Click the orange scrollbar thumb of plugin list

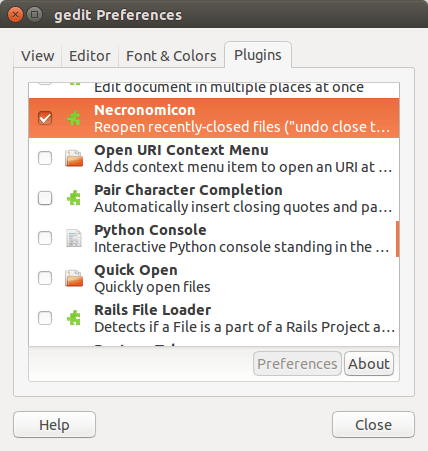pos(397,239)
